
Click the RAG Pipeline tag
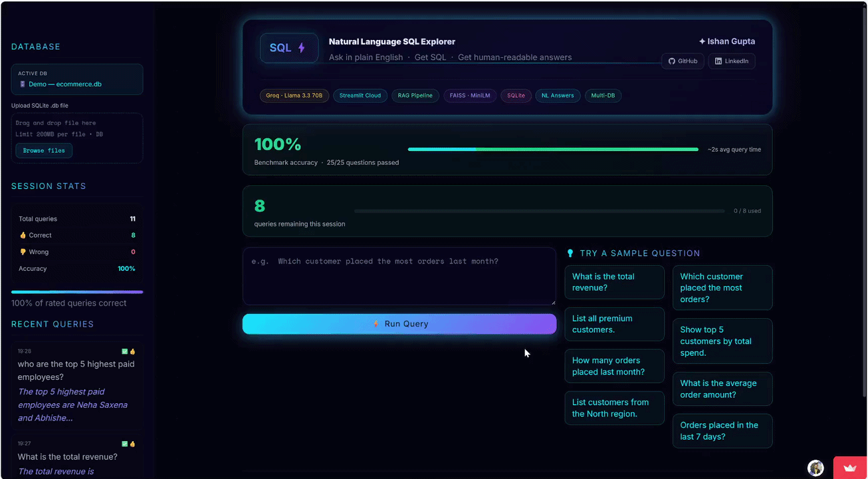(415, 96)
